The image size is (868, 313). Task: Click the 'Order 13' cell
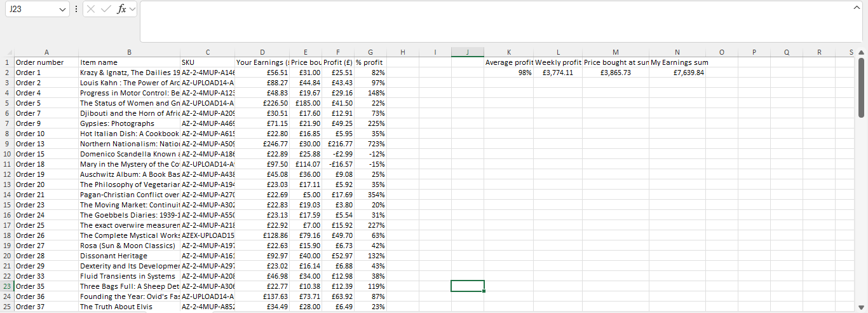[x=46, y=144]
